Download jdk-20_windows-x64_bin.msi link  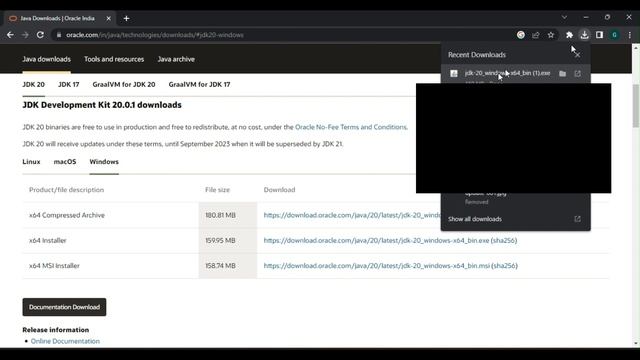point(377,266)
